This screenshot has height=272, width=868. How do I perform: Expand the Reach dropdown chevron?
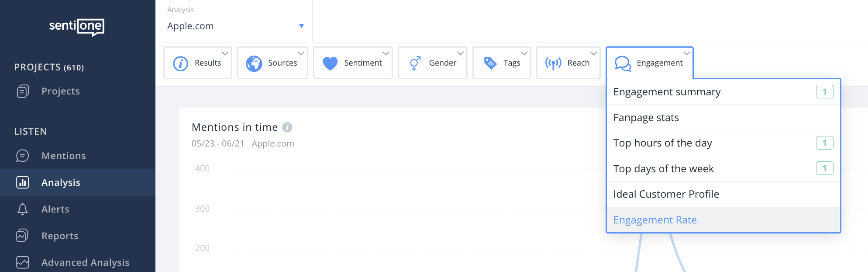593,53
